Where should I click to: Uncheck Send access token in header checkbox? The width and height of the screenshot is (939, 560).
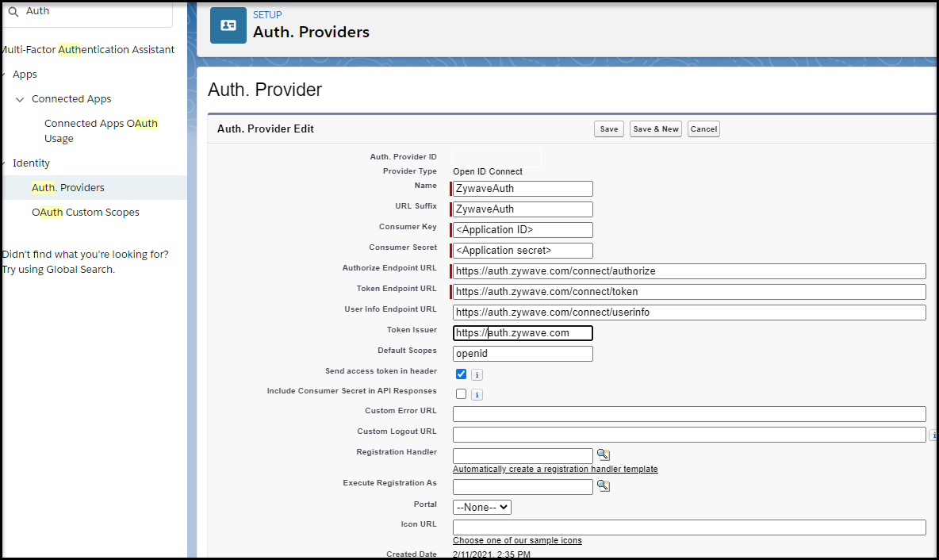click(x=461, y=374)
